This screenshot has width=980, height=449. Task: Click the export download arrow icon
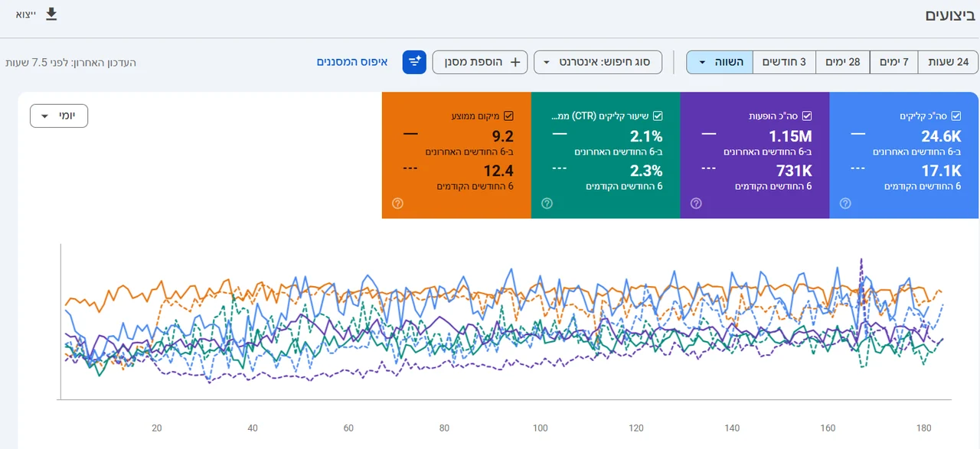[51, 14]
